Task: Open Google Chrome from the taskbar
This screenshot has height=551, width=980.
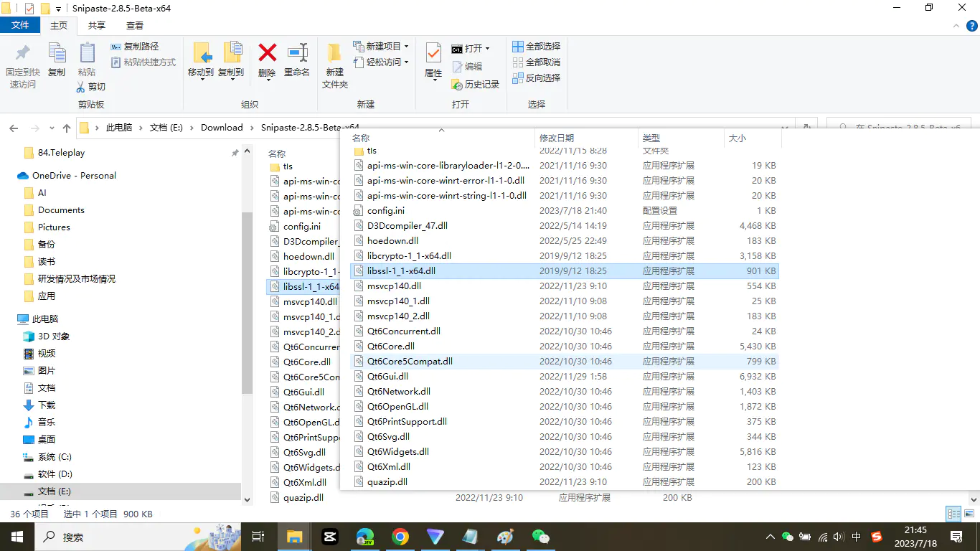Action: coord(400,537)
